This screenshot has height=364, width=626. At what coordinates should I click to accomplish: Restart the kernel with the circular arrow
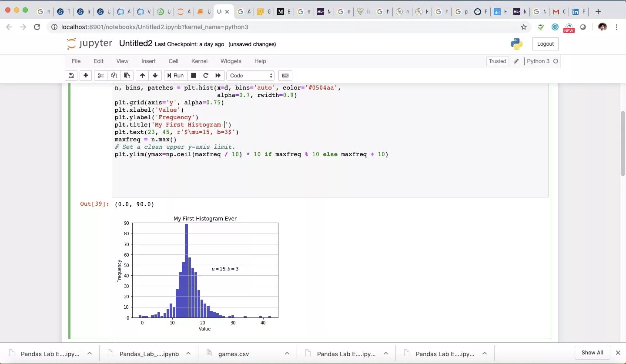coord(206,75)
